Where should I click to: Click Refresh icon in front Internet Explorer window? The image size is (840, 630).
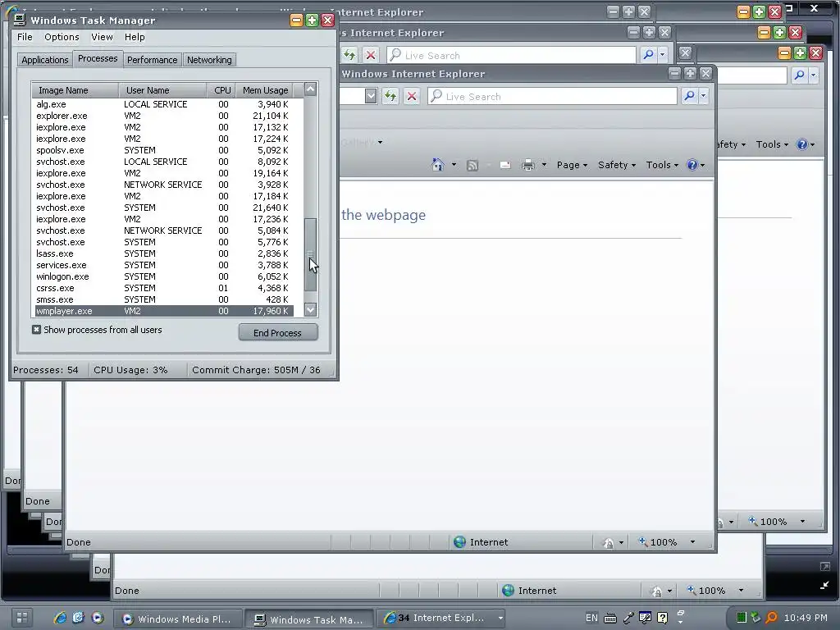coord(390,97)
